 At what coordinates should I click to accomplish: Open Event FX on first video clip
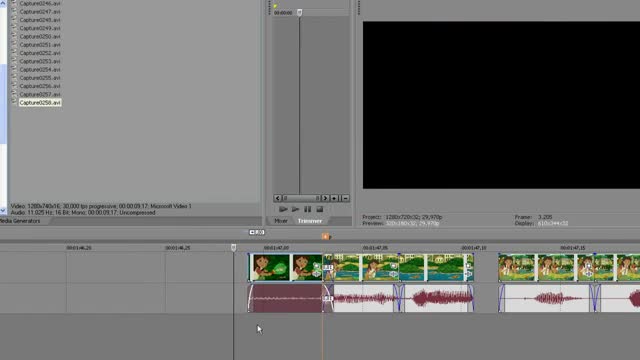pyautogui.click(x=316, y=274)
